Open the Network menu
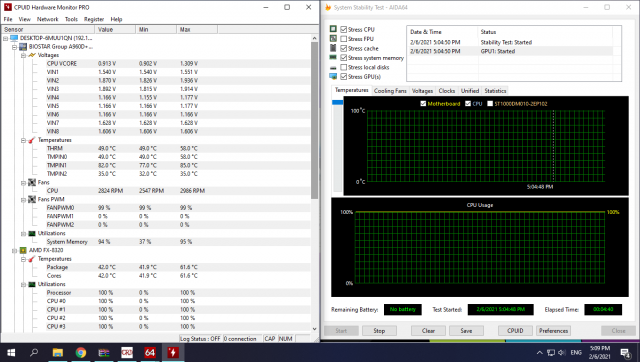The image size is (640, 362). point(47,19)
